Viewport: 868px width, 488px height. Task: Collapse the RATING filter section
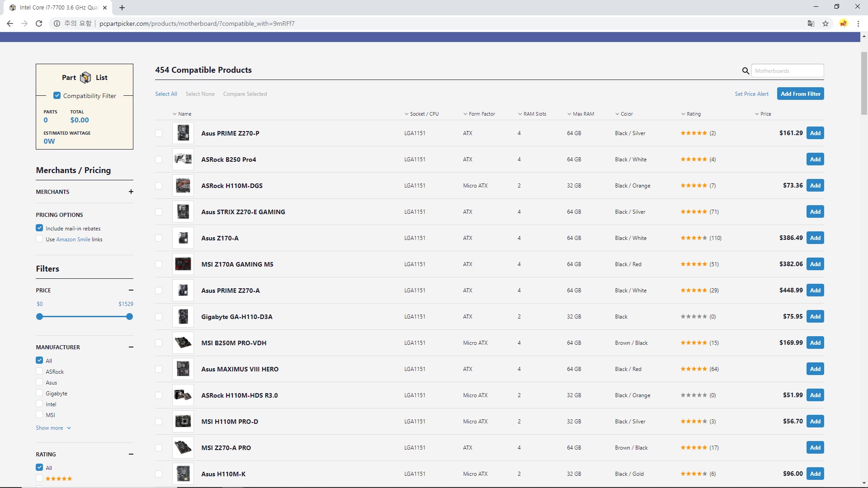[x=131, y=454]
